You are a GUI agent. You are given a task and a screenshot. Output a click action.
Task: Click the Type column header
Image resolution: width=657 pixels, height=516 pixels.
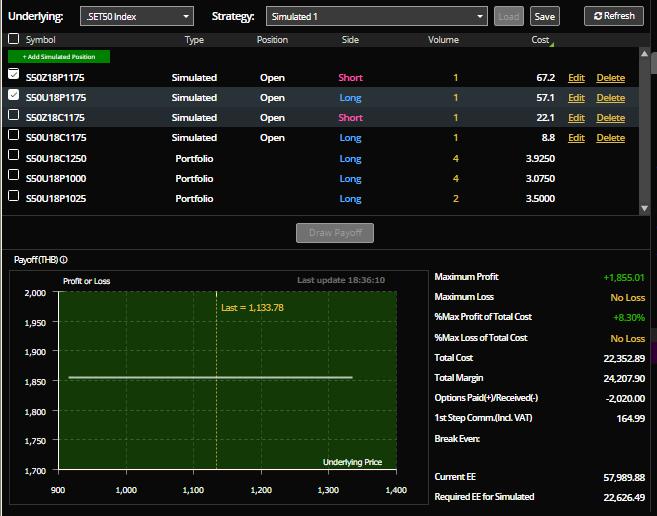[x=194, y=40]
